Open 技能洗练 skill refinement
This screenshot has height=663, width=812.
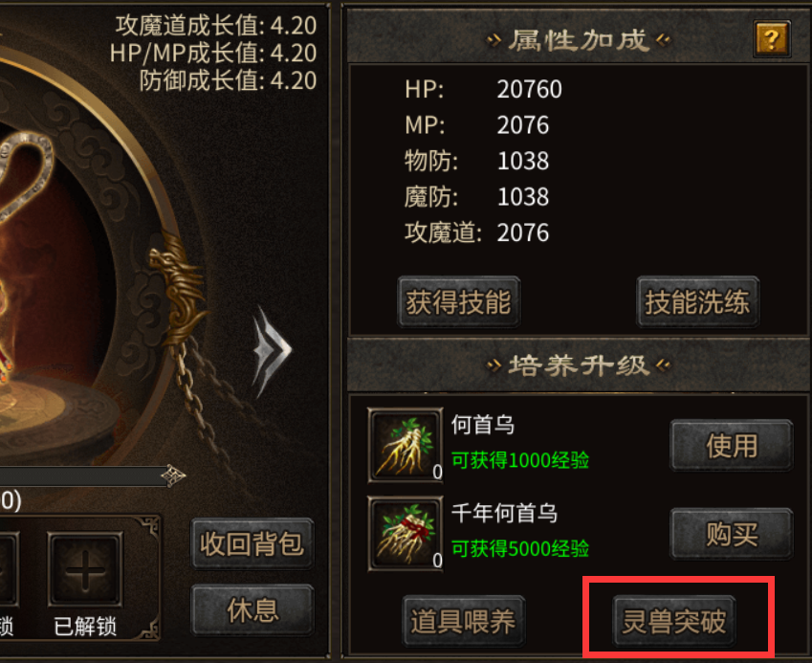coord(697,302)
